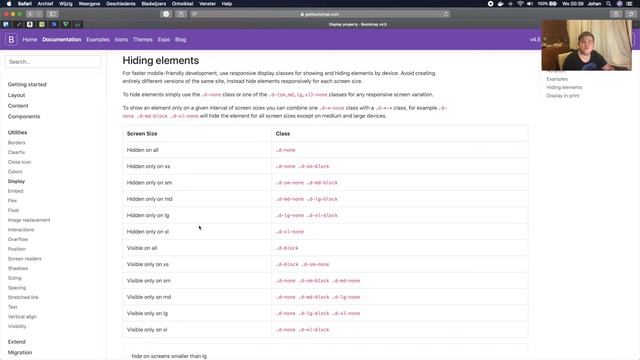Click the battery status indicator

[x=547, y=4]
